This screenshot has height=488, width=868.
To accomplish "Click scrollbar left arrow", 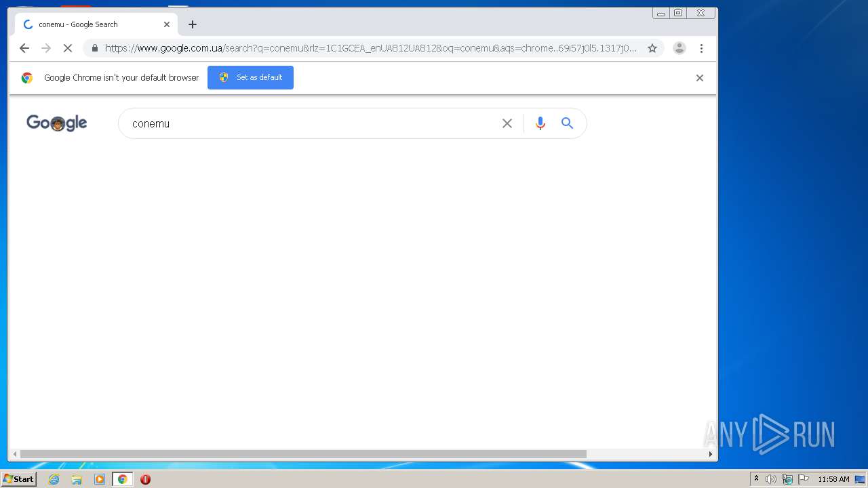I will (x=14, y=454).
